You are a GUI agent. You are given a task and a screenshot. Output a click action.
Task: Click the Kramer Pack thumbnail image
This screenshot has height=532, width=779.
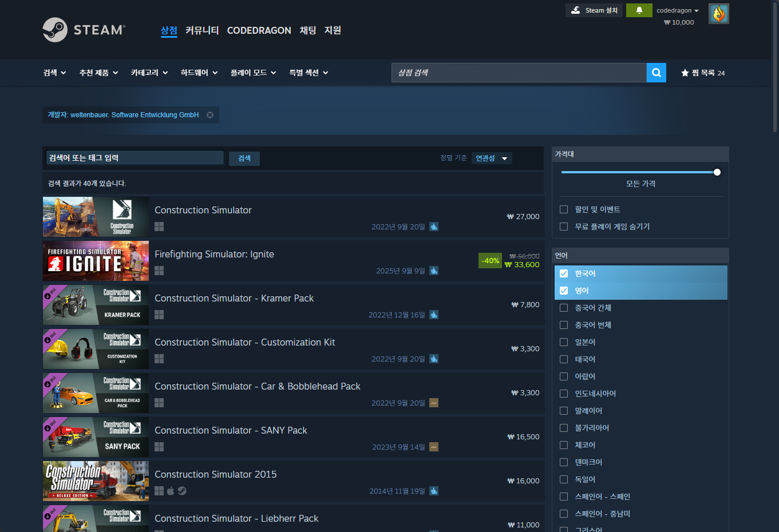pyautogui.click(x=96, y=305)
